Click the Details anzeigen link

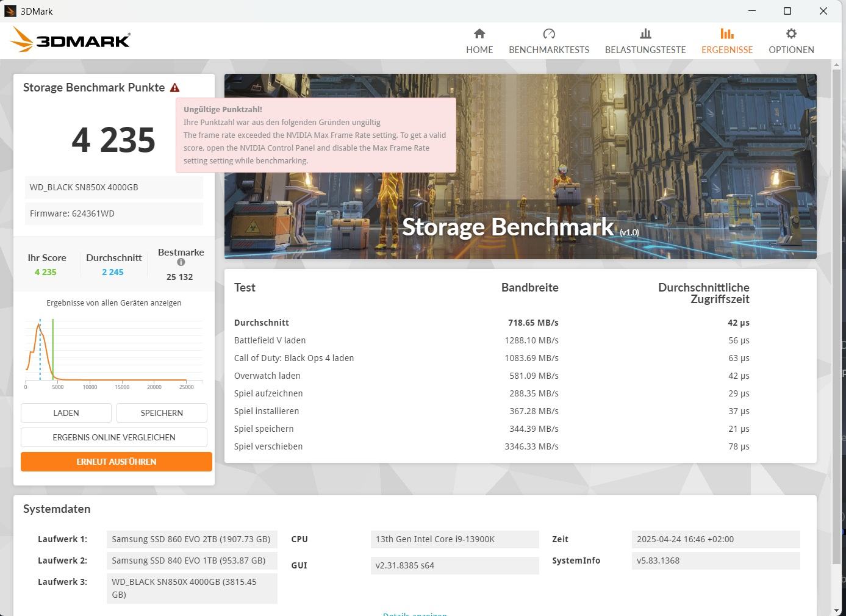415,614
